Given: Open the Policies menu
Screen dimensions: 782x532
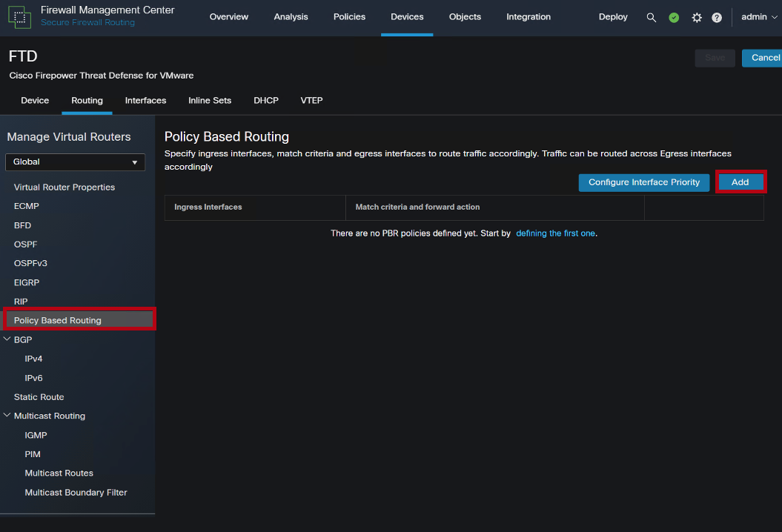Looking at the screenshot, I should [x=349, y=17].
